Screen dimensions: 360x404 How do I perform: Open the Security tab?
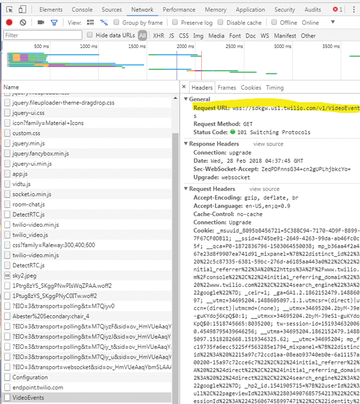[x=285, y=10]
